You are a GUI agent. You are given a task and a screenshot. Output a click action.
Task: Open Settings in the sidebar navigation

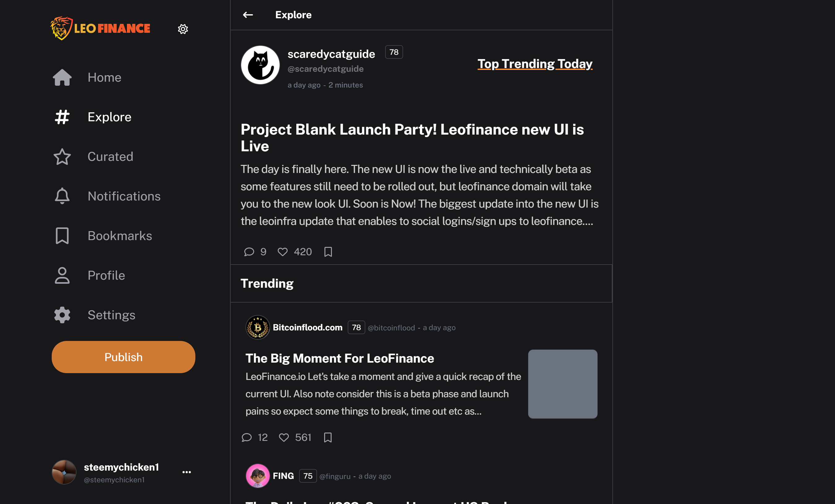[x=94, y=315]
